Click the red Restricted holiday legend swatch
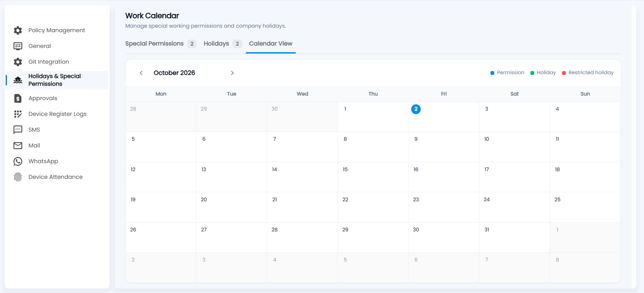Image resolution: width=644 pixels, height=293 pixels. click(x=564, y=73)
